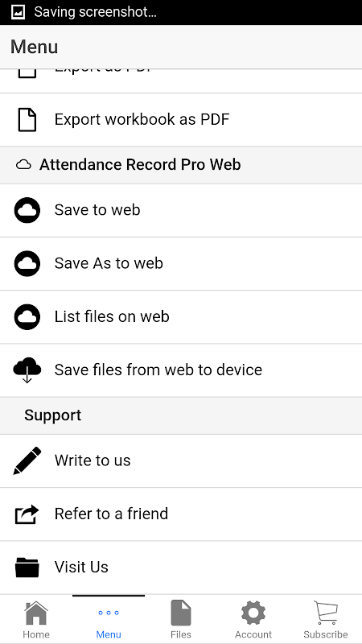Tap the cloud download icon for saving files
The image size is (362, 644).
coord(27,370)
